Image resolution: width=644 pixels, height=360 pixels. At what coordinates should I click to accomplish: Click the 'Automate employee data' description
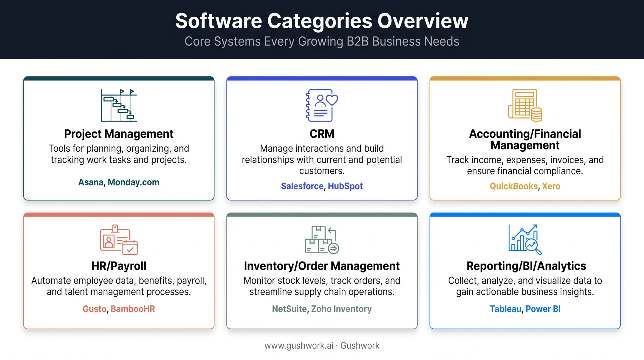coord(119,286)
